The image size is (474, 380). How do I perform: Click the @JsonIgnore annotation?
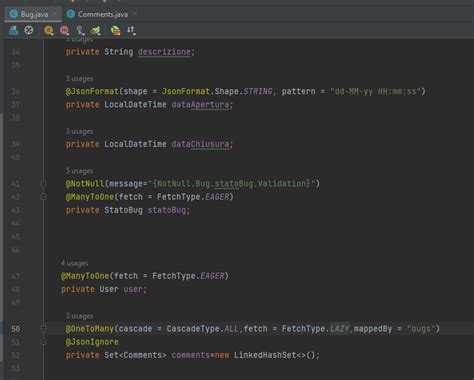tap(92, 342)
